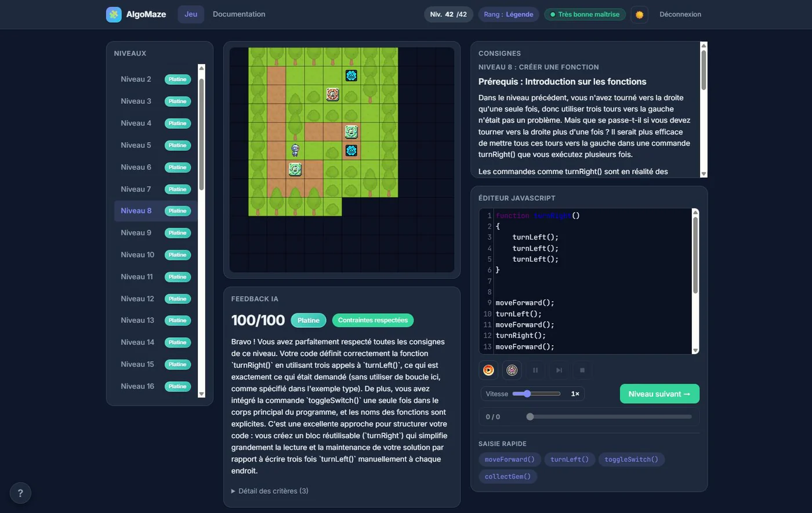Click the code editor scroll-up arrow
Viewport: 812px width, 513px height.
[x=695, y=212]
